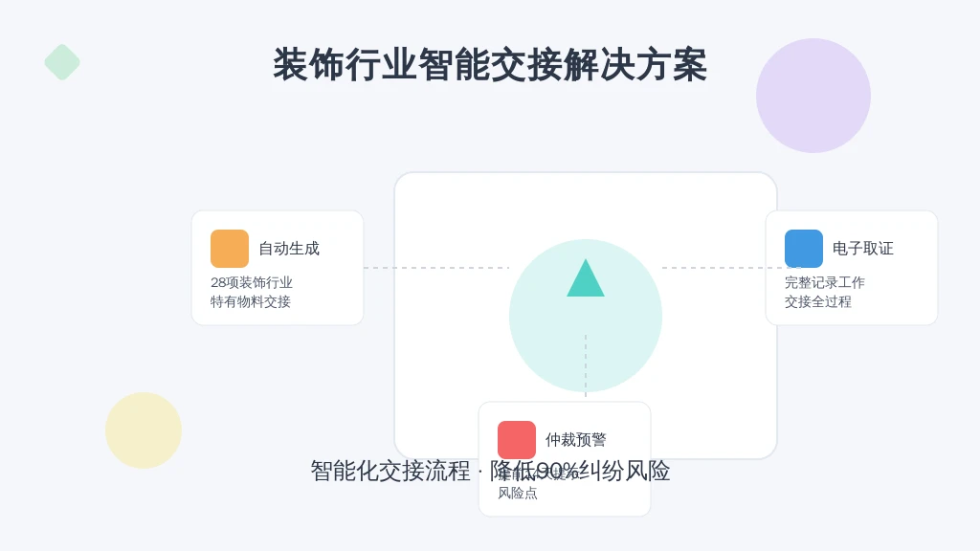
Task: Click the 交接全过程 description line
Action: (818, 301)
